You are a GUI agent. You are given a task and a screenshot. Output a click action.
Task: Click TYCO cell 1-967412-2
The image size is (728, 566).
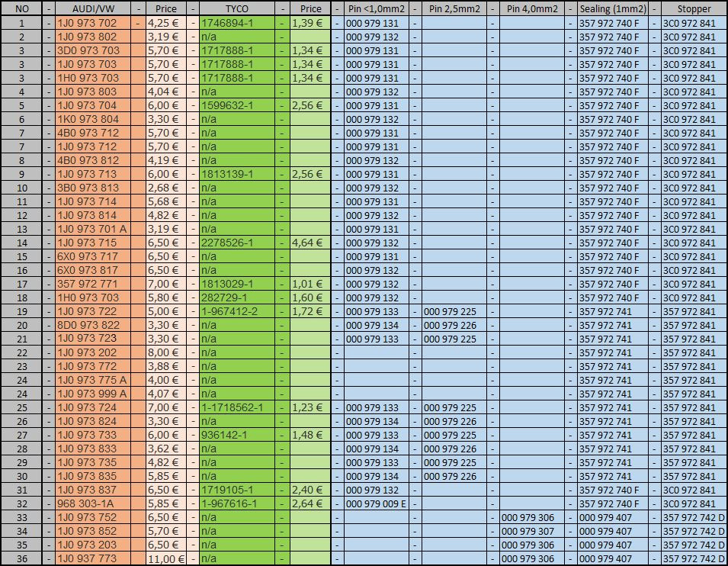(x=229, y=312)
